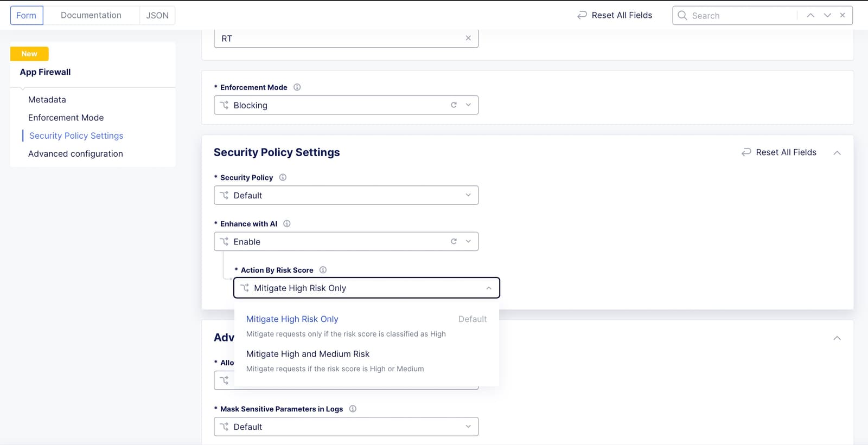Choose Mitigate High and Medium Risk option
Screen dimensions: 868x445
pyautogui.click(x=308, y=354)
